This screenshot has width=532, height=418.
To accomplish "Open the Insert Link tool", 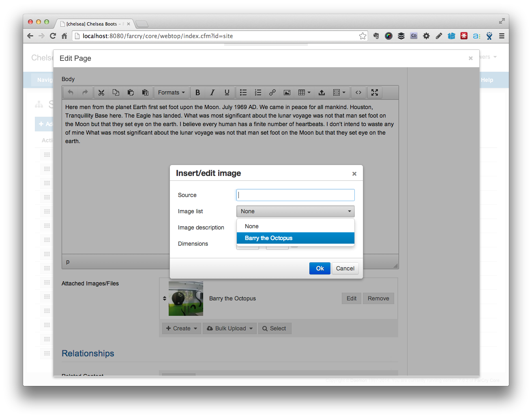I will (272, 92).
